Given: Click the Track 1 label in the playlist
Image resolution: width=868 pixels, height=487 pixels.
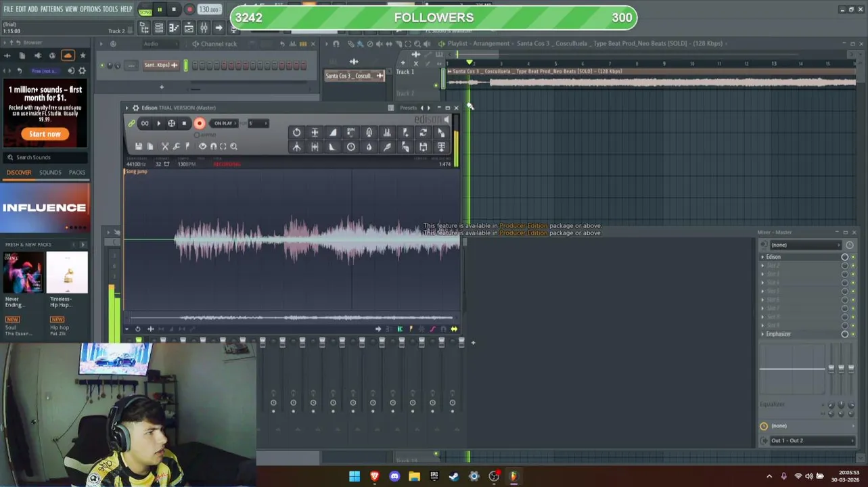Looking at the screenshot, I should point(405,72).
